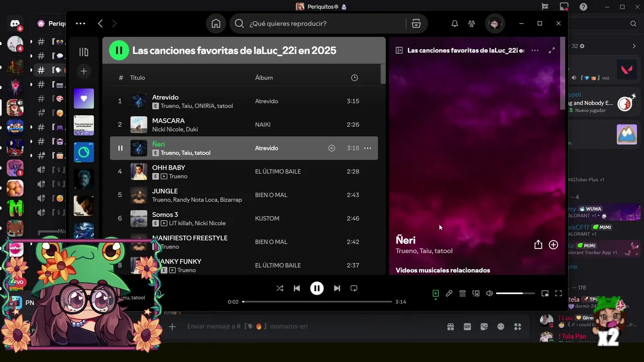644x362 pixels.
Task: Open EL ÚLTIMO BAILE album for OHH BABY
Action: point(278,171)
